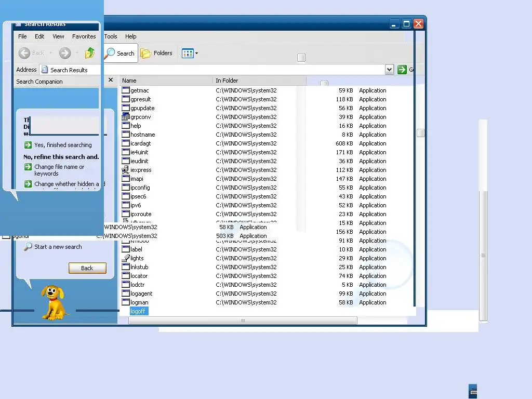The width and height of the screenshot is (532, 399).
Task: Select the imapi file icon
Action: pos(126,179)
